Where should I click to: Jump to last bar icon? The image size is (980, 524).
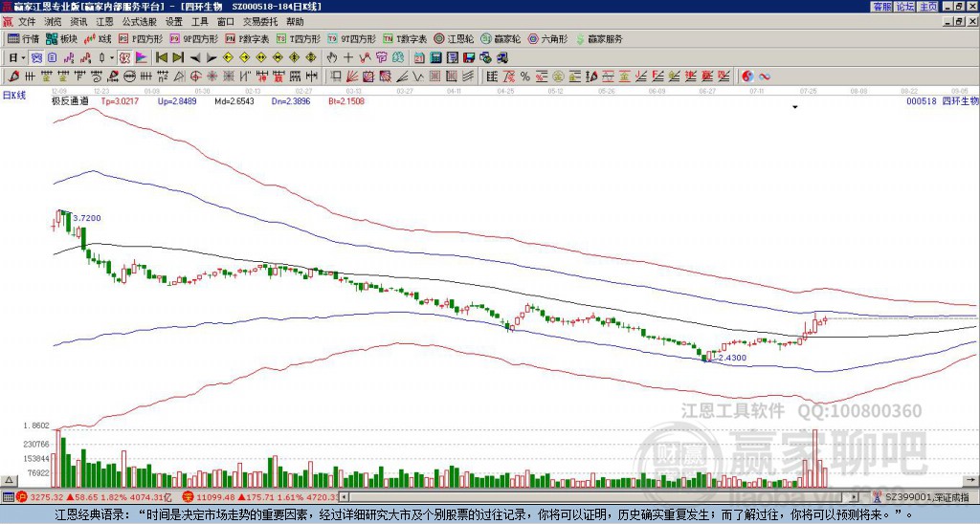pos(178,58)
